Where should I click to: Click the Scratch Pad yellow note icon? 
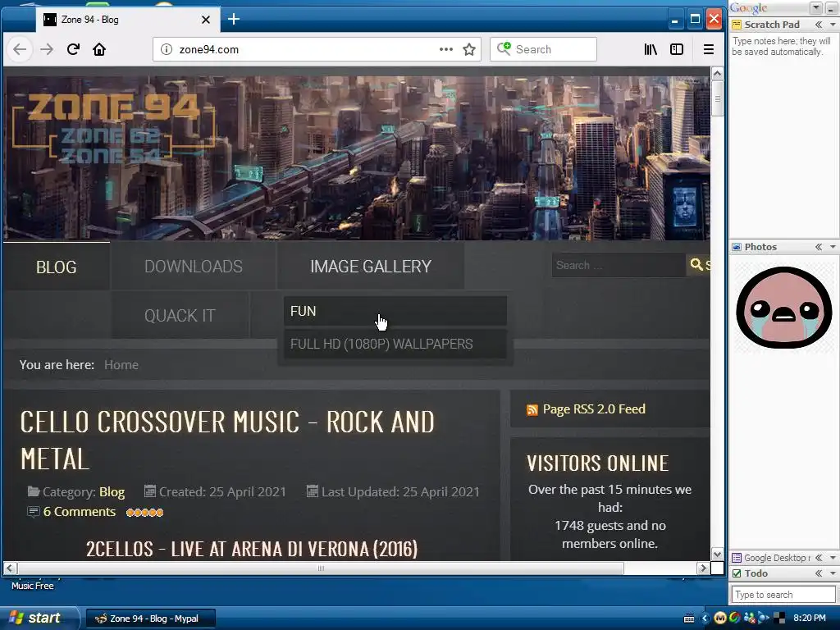tap(737, 25)
